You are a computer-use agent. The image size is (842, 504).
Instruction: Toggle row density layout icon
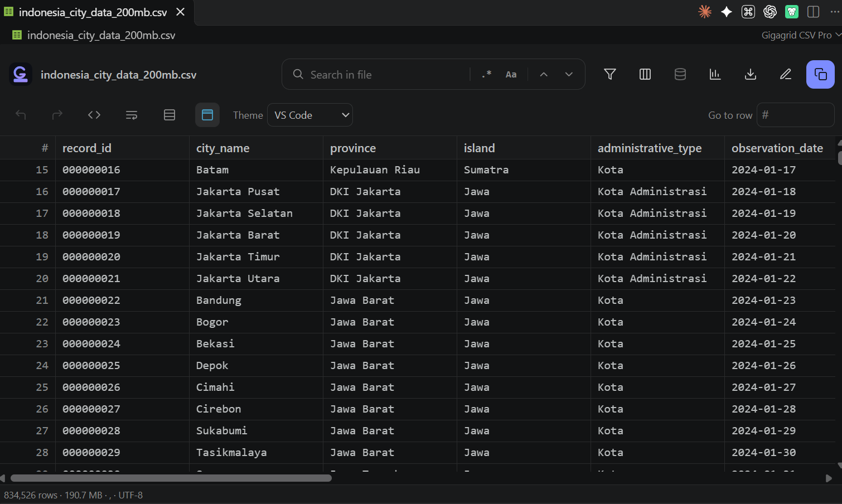coord(170,115)
